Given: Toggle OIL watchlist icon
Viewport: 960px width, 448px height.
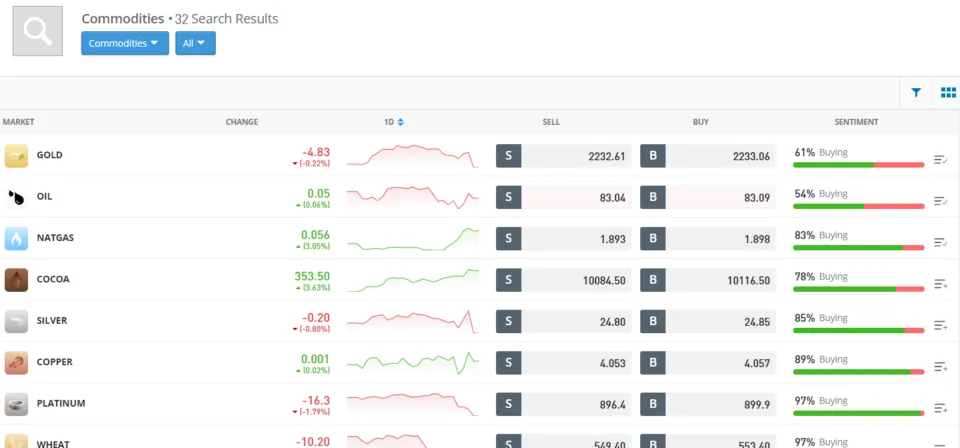Looking at the screenshot, I should 940,201.
